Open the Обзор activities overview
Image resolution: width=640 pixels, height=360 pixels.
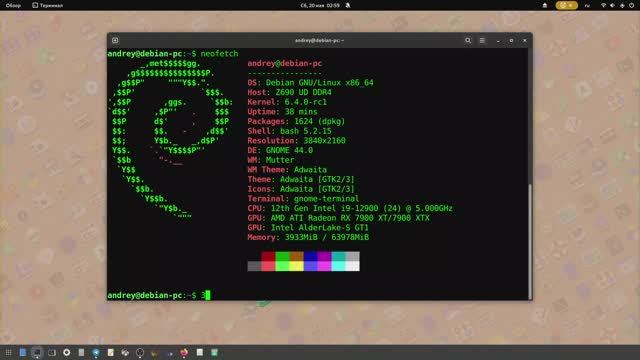13,5
